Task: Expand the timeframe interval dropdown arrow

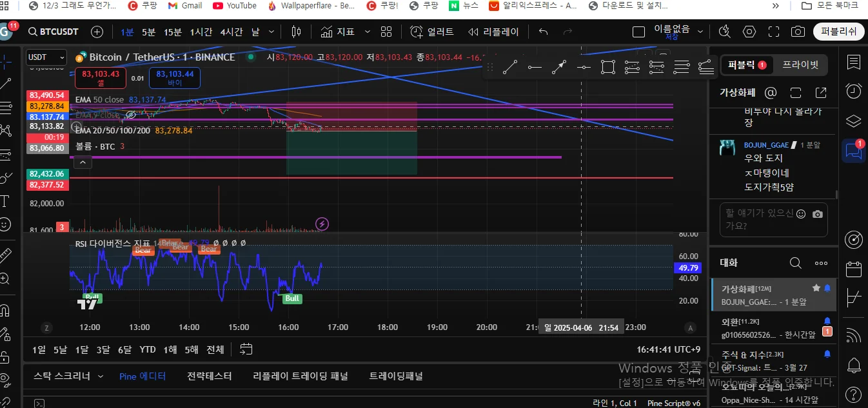Action: pos(271,32)
